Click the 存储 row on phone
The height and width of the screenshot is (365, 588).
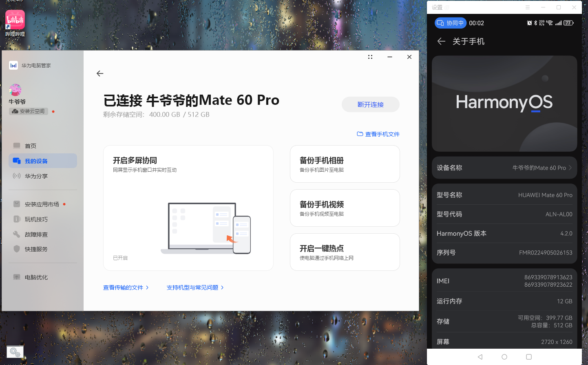pos(504,321)
